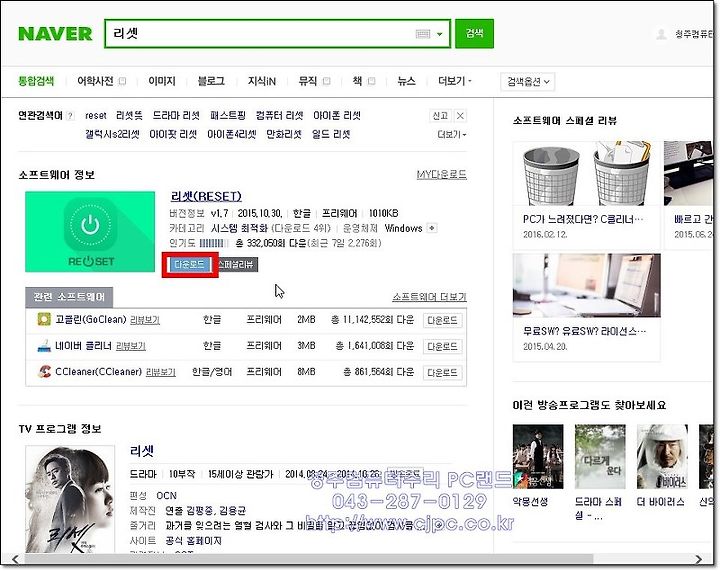Open the 어학사전 tab
This screenshot has width=720, height=571.
tap(95, 81)
